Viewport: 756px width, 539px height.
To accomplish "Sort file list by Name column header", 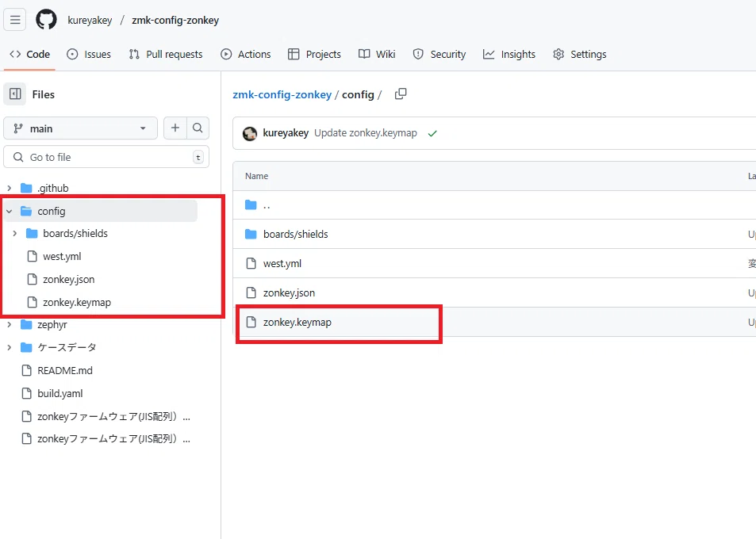I will (256, 176).
